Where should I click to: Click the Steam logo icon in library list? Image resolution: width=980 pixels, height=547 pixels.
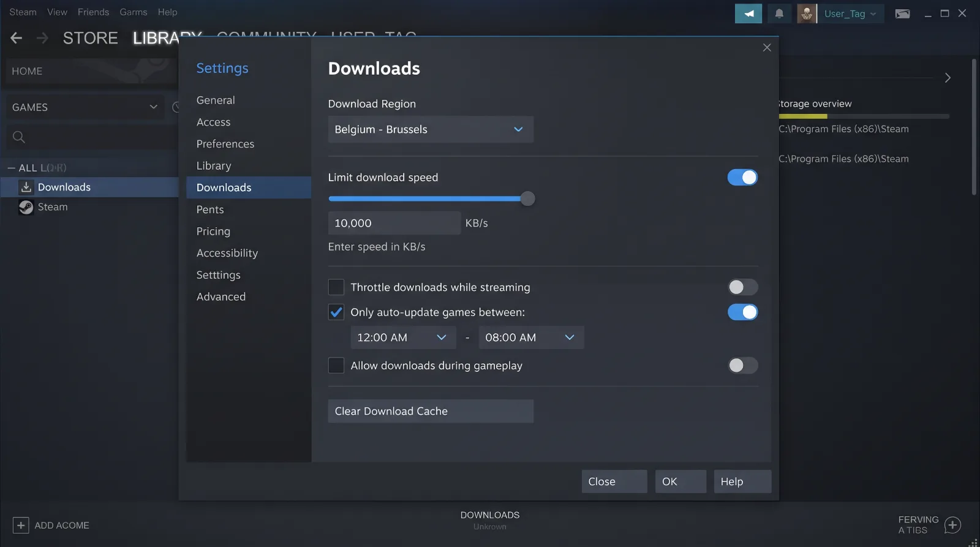pyautogui.click(x=26, y=207)
